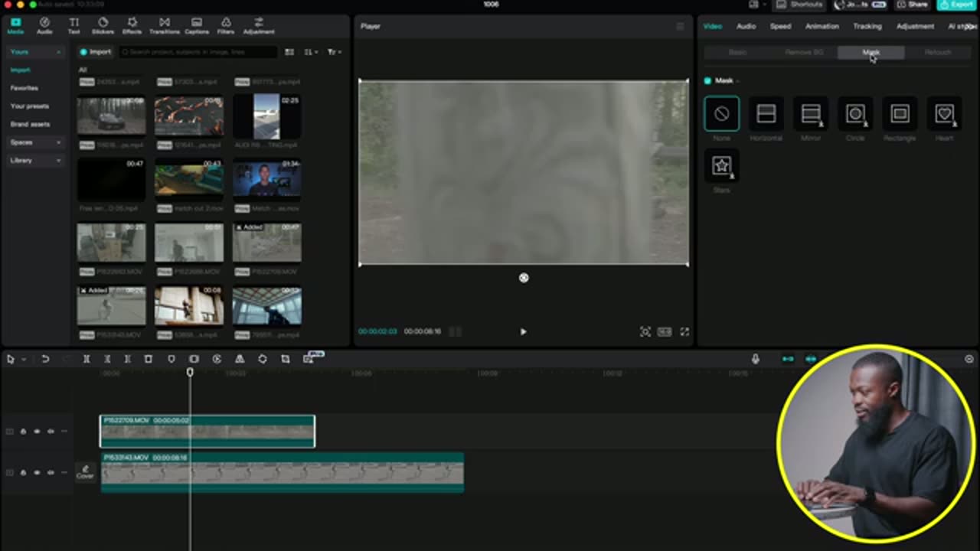This screenshot has height=551, width=980.
Task: Mute the P1533143.MOV track audio
Action: pyautogui.click(x=51, y=473)
